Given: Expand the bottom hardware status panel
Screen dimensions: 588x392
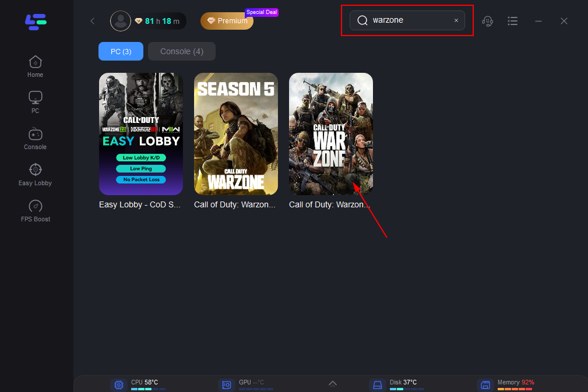Looking at the screenshot, I should [x=333, y=384].
